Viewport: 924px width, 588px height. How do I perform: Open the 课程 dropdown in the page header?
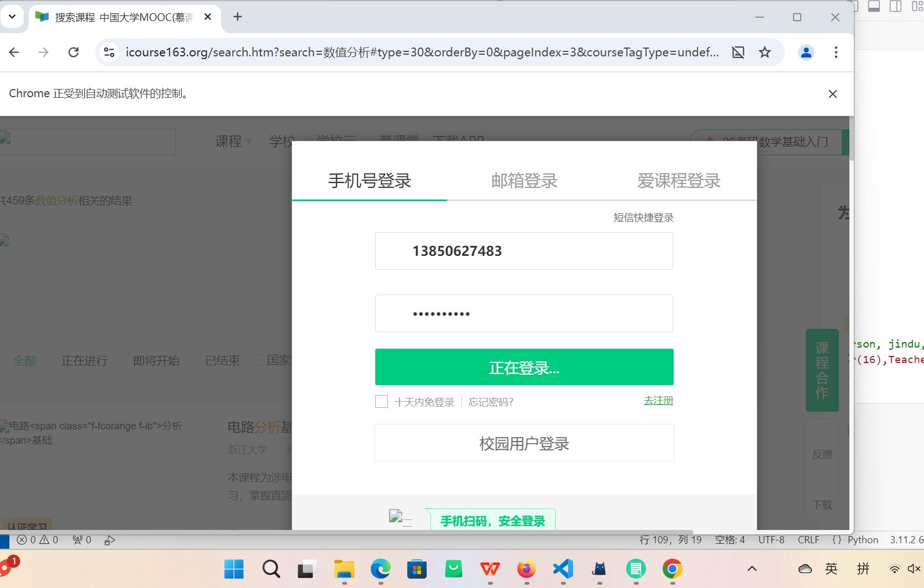(x=233, y=141)
